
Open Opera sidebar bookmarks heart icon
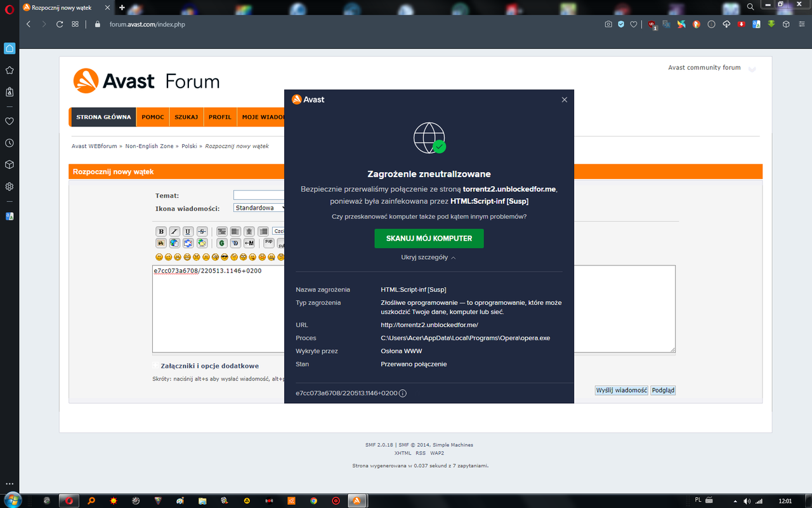click(x=10, y=121)
